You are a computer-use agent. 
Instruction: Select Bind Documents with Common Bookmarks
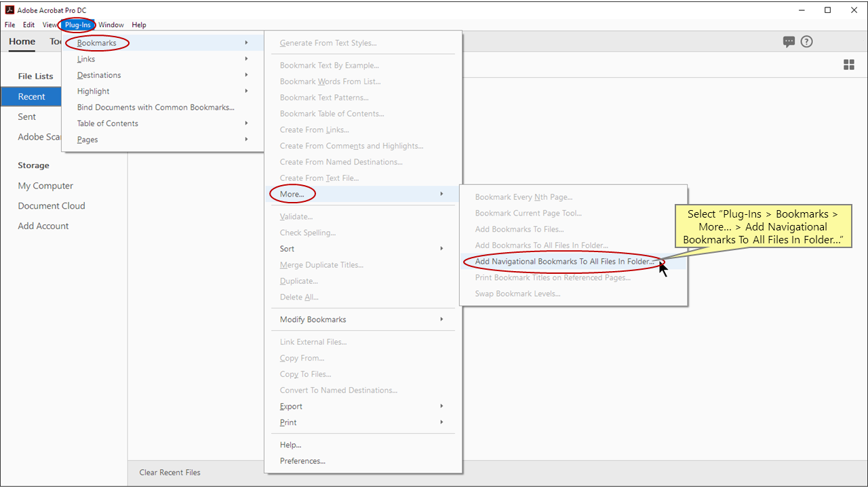click(x=155, y=107)
